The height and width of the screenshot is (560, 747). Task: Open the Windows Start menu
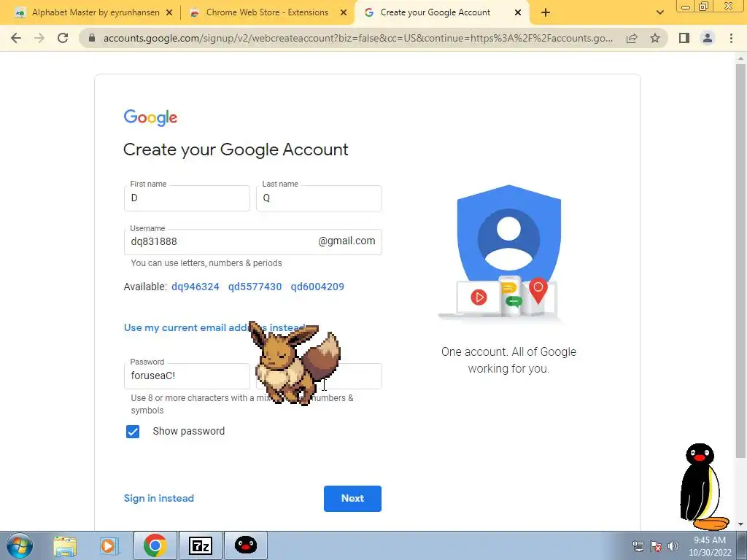pyautogui.click(x=19, y=545)
